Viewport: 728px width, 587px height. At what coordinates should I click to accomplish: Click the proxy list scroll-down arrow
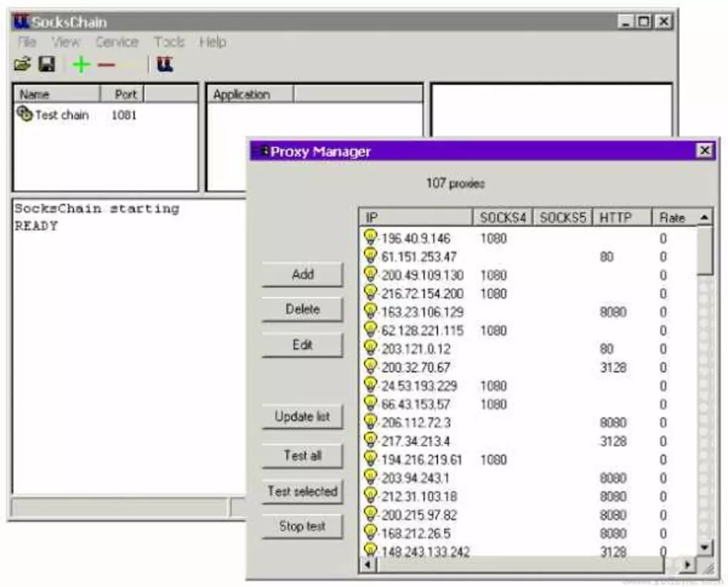pyautogui.click(x=704, y=548)
